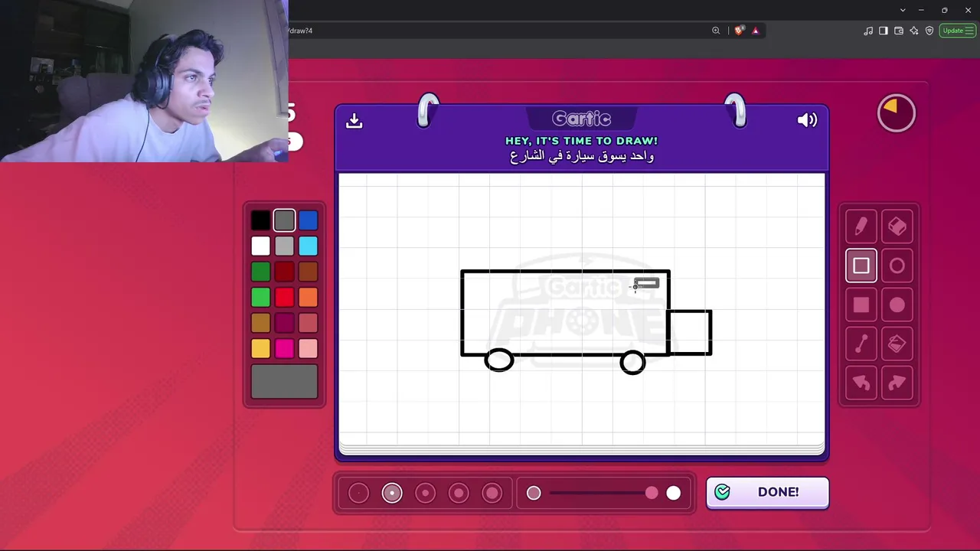Pick the dusty rose color swatch
980x551 pixels.
(x=308, y=323)
